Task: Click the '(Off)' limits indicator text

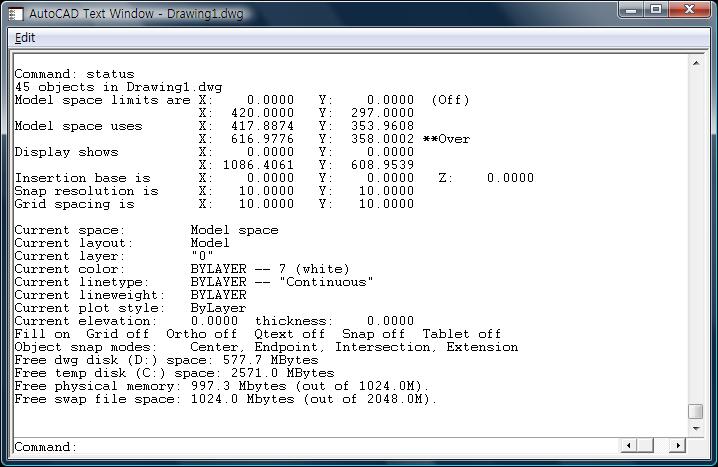Action: (450, 100)
